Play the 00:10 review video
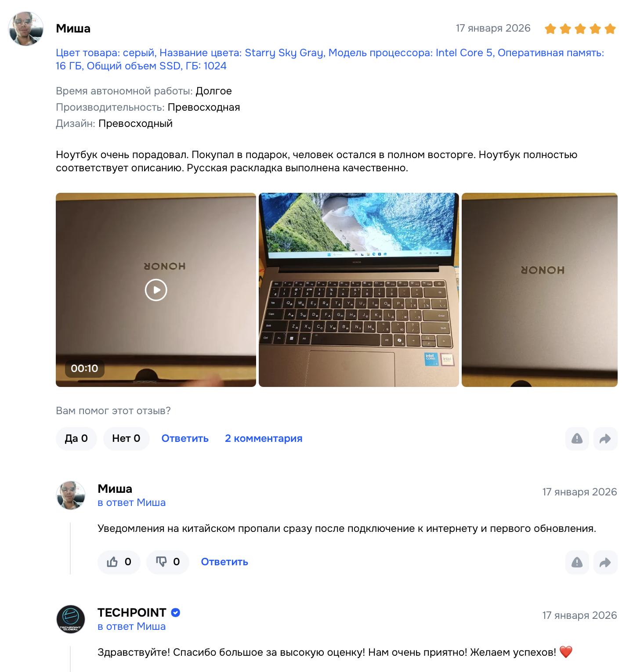 [x=156, y=290]
